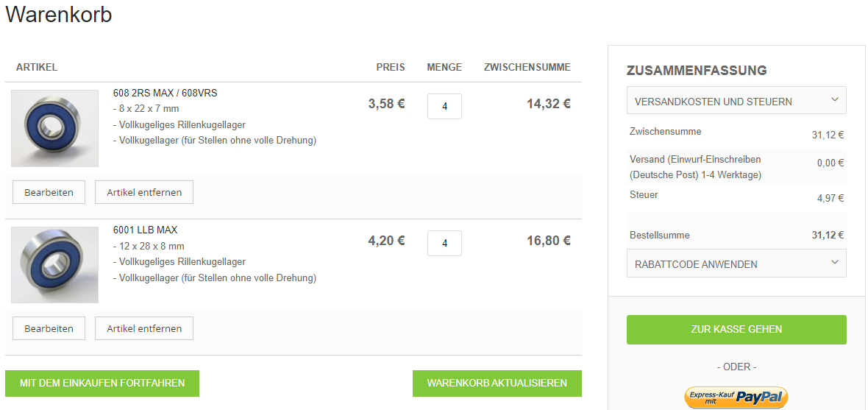Click quantity field for 608 2RS MAX
The height and width of the screenshot is (410, 868).
(x=444, y=106)
